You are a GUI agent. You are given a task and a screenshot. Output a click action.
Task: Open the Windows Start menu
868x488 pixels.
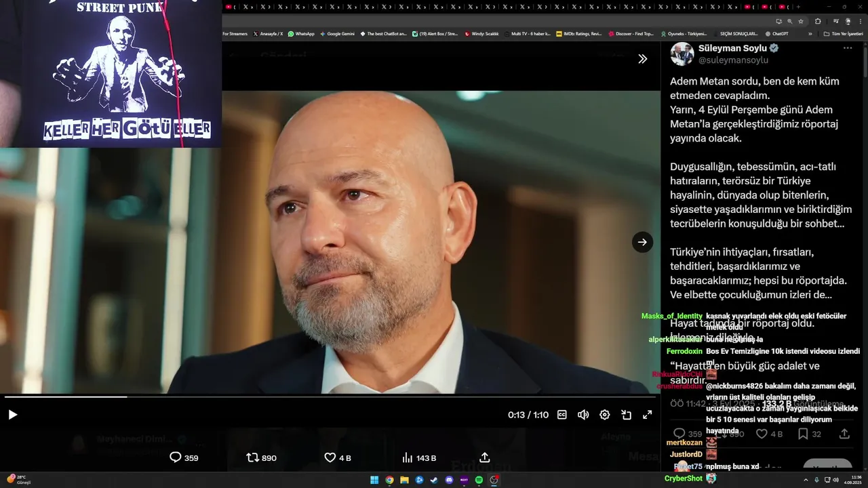point(374,480)
